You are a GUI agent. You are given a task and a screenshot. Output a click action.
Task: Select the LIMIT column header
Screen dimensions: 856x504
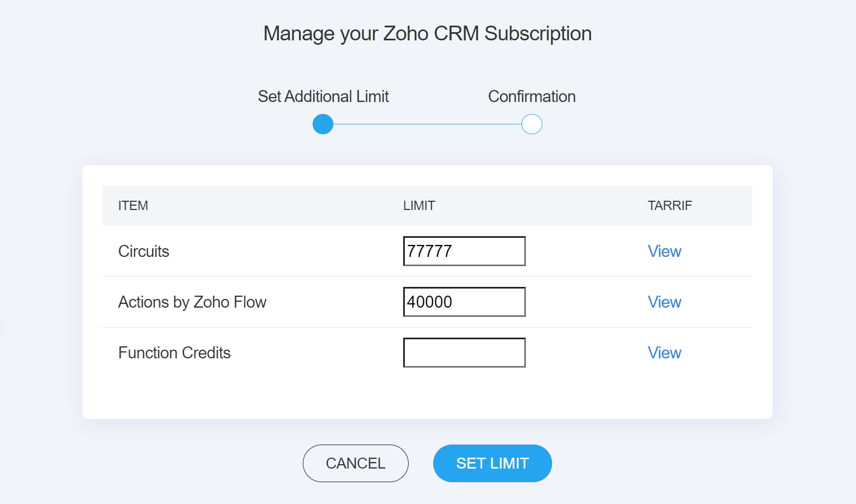(419, 206)
